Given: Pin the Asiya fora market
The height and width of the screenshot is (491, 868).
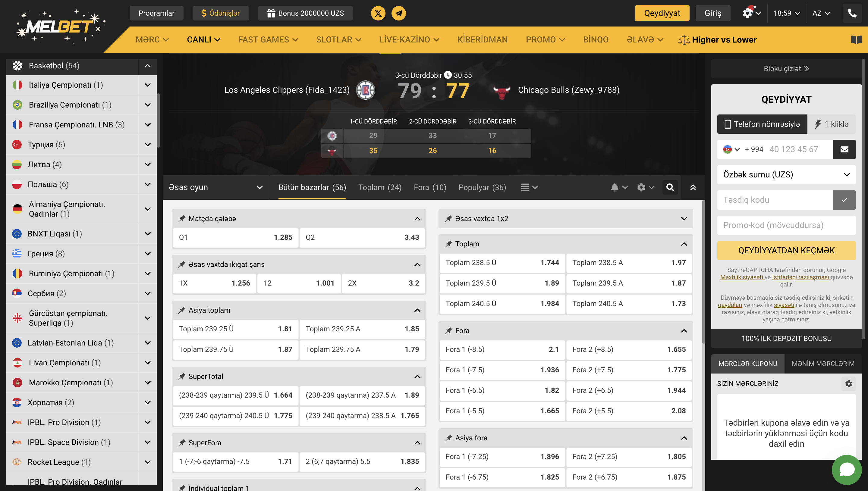Looking at the screenshot, I should point(448,438).
